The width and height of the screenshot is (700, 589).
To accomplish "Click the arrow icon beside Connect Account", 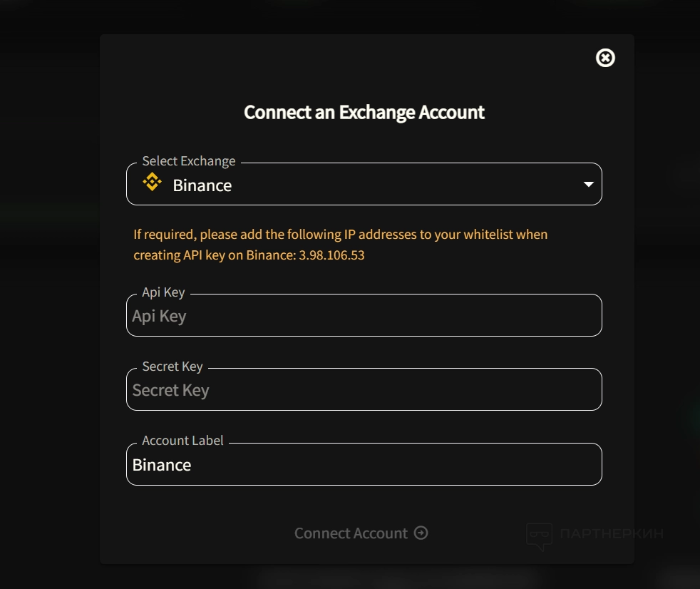I will (421, 533).
